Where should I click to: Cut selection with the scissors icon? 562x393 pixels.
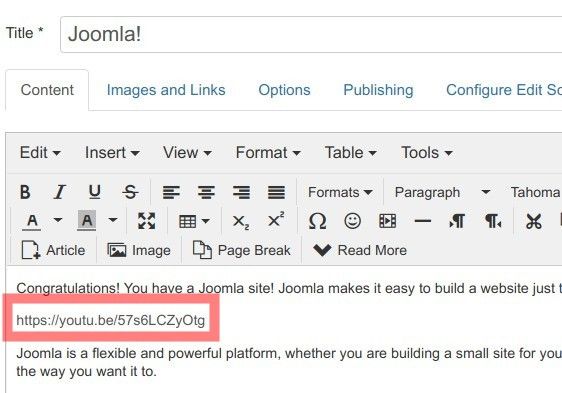click(534, 221)
